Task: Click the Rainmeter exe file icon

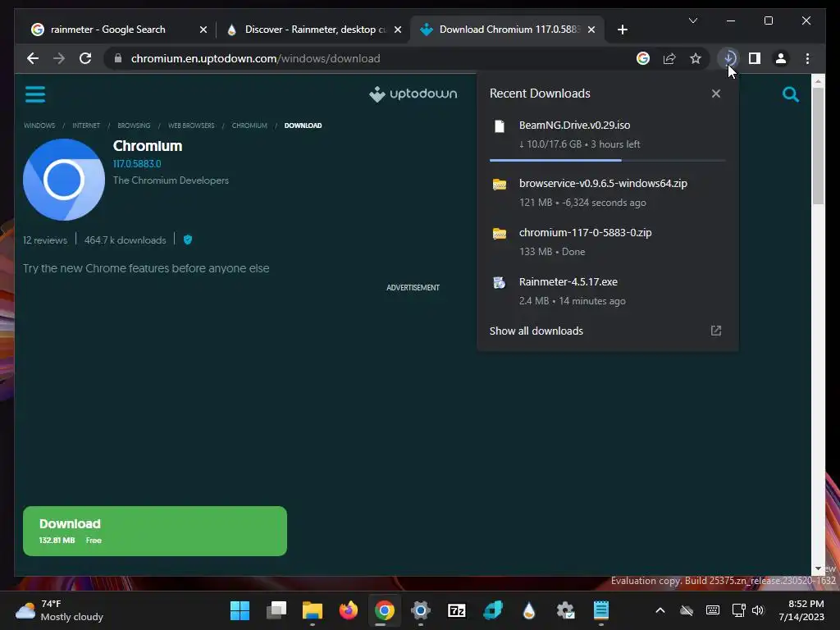Action: tap(500, 282)
